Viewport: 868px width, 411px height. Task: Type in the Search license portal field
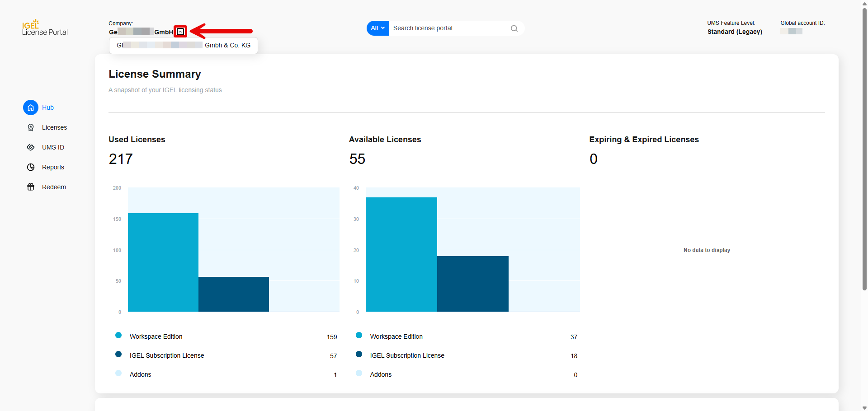click(448, 28)
